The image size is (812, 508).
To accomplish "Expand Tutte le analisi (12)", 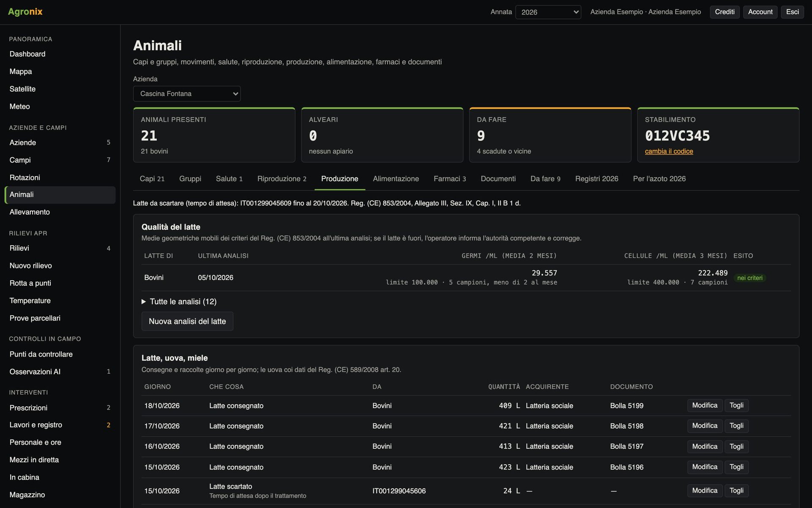I will pyautogui.click(x=179, y=301).
